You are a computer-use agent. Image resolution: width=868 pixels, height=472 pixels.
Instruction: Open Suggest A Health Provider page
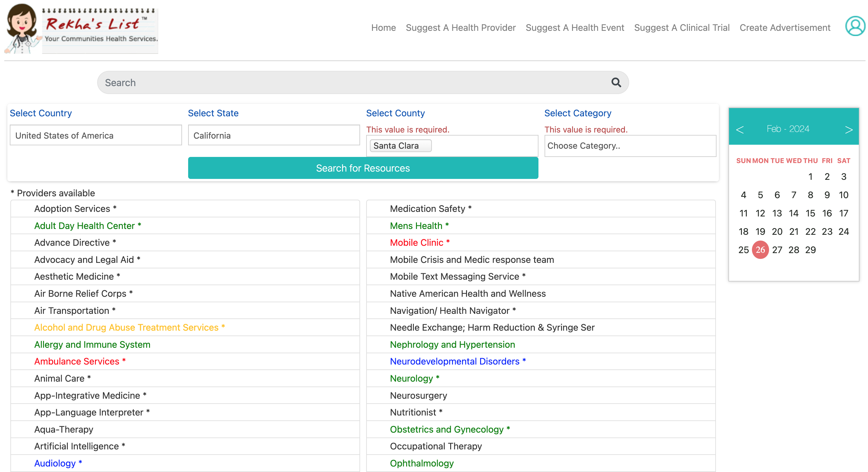point(460,27)
